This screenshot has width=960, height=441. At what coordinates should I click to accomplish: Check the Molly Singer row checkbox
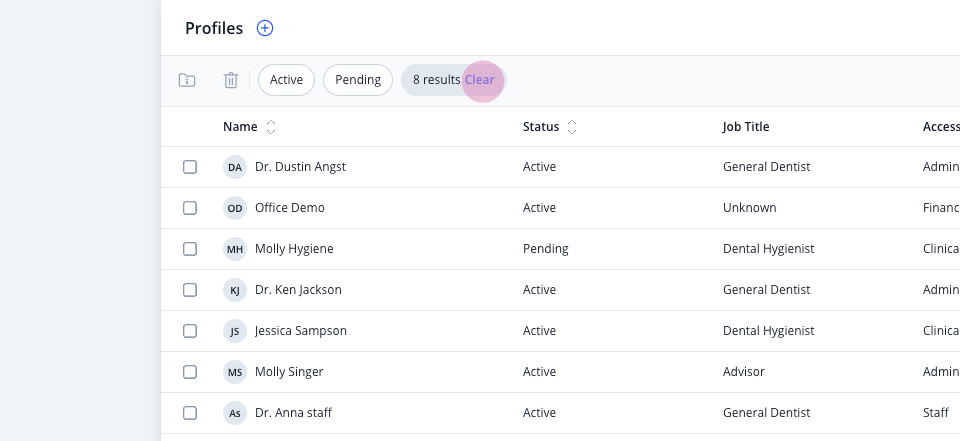pos(190,372)
